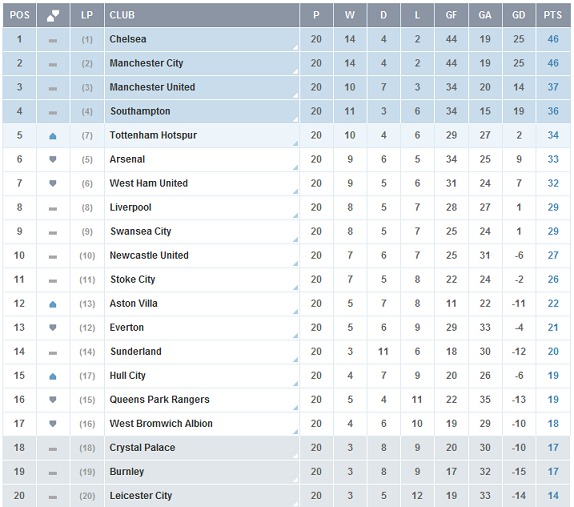Image resolution: width=574 pixels, height=507 pixels.
Task: Expand the Chelsea row corner triangle
Action: (x=296, y=47)
